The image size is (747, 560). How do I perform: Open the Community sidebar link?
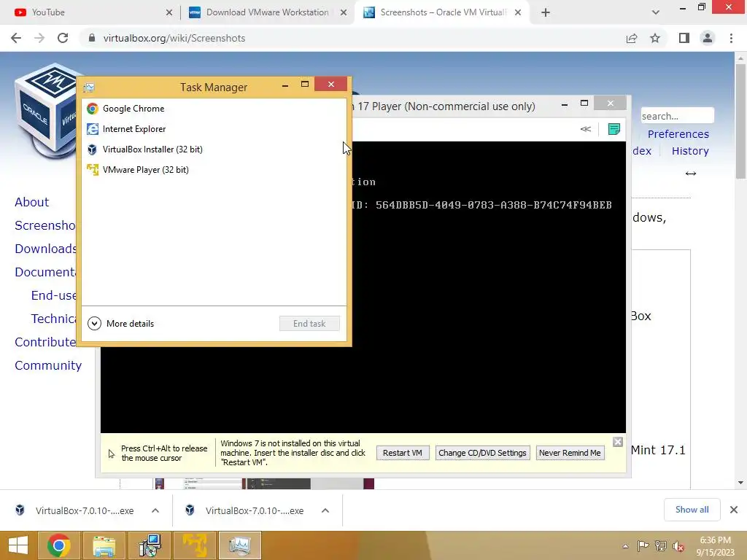coord(48,365)
